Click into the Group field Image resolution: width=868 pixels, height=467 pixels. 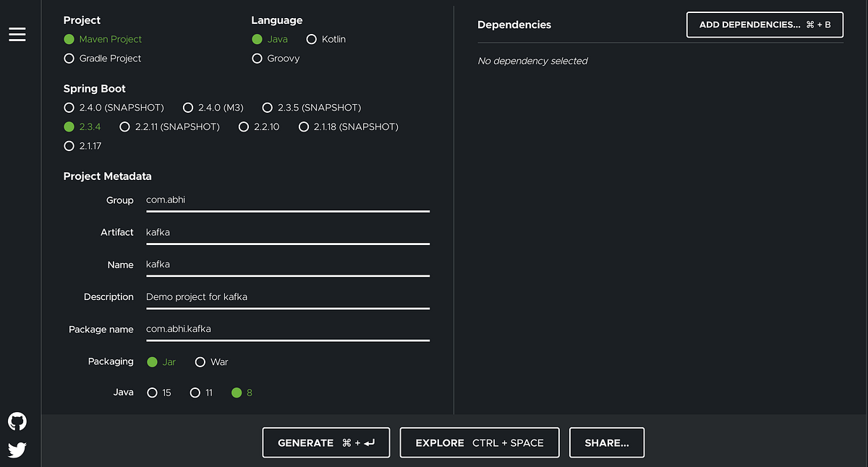point(287,200)
